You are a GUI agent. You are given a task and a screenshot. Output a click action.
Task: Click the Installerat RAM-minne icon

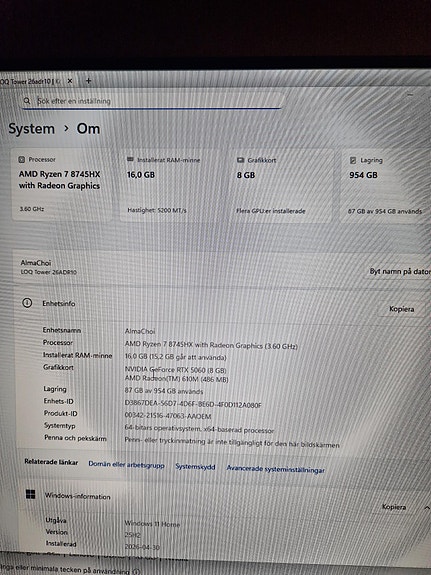pyautogui.click(x=130, y=160)
